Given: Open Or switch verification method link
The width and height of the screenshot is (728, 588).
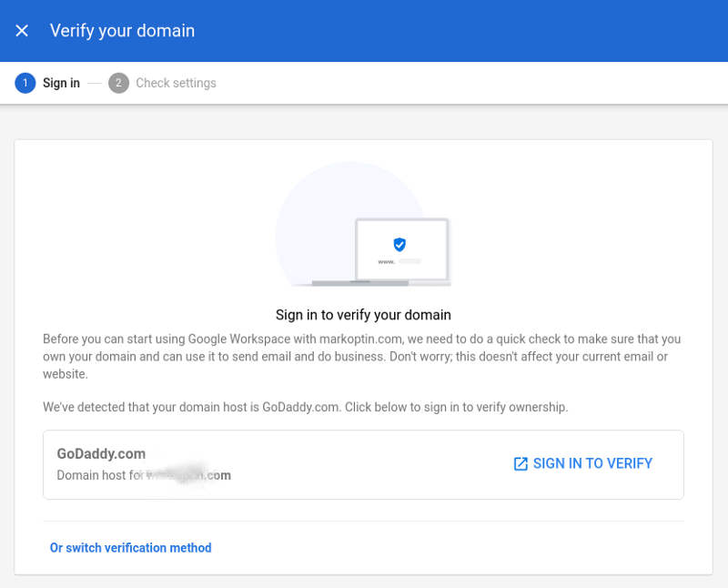Looking at the screenshot, I should (130, 548).
